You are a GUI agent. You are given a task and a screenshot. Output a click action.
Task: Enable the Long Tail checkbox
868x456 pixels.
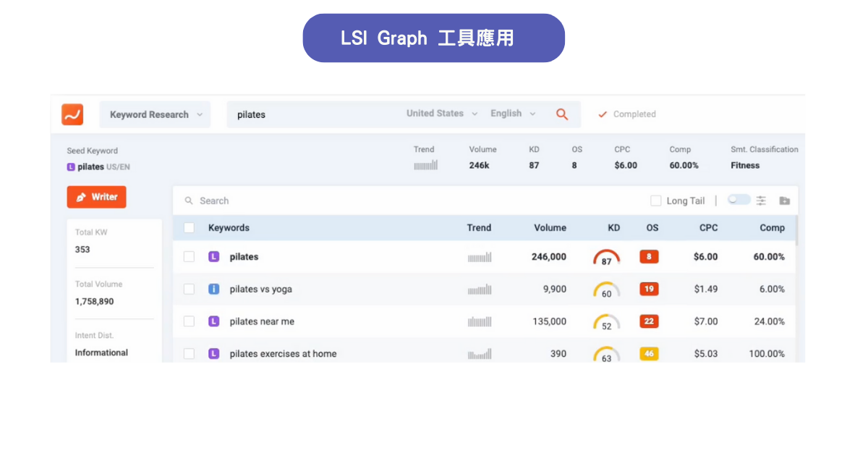[656, 200]
